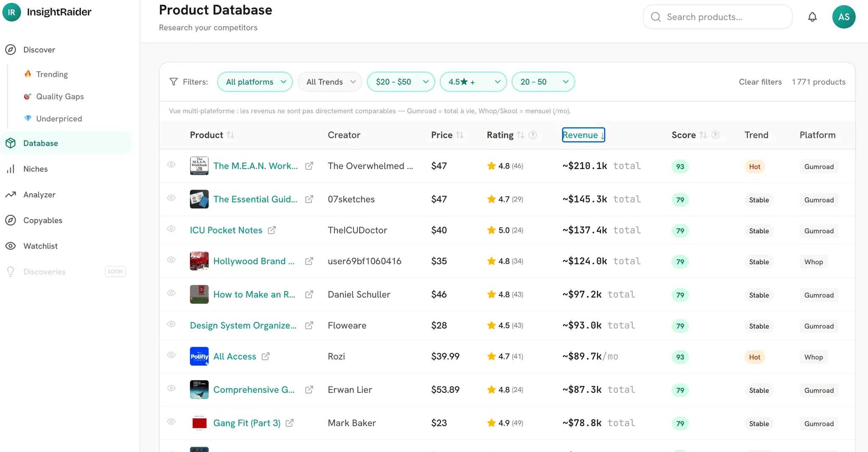Toggle watch eye for The M.E.A.N. Workbook
868x452 pixels.
171,164
